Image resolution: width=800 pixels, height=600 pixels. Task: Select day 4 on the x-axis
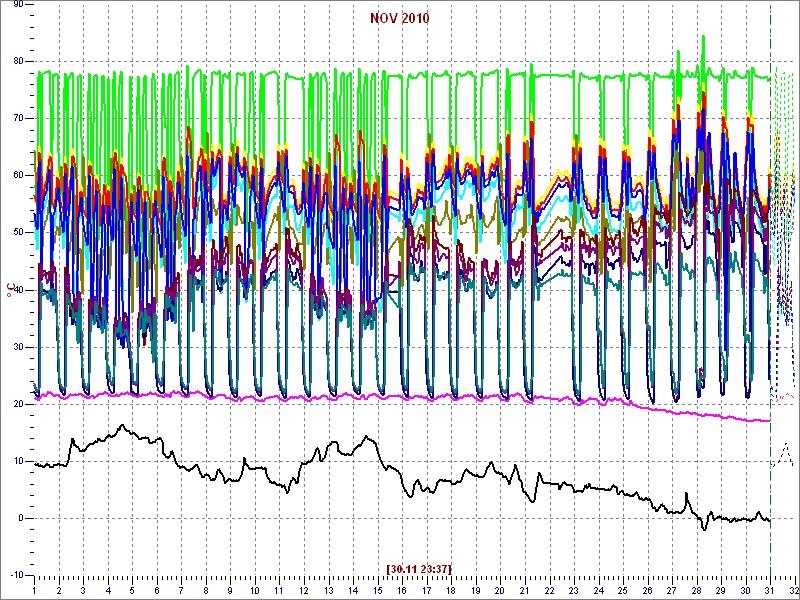coord(108,590)
